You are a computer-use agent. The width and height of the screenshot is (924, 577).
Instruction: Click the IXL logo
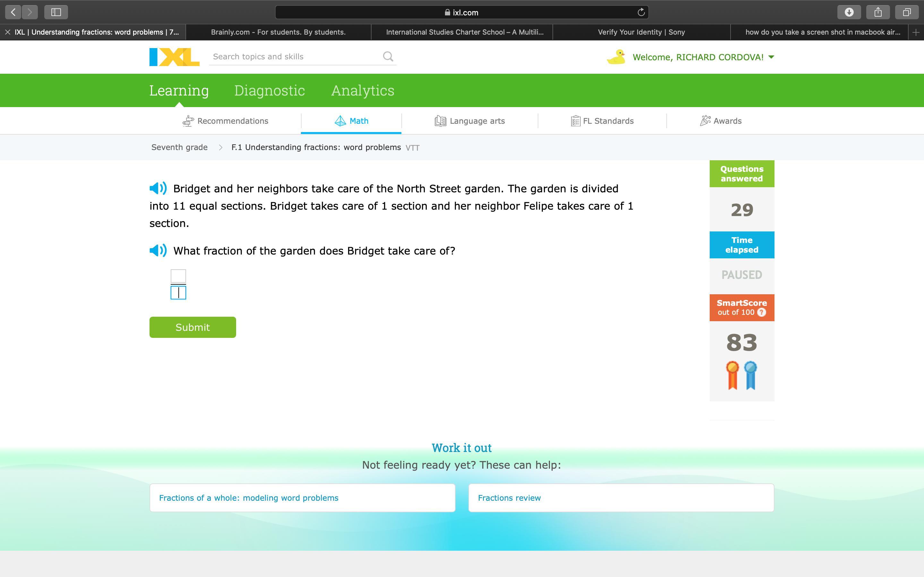(174, 57)
